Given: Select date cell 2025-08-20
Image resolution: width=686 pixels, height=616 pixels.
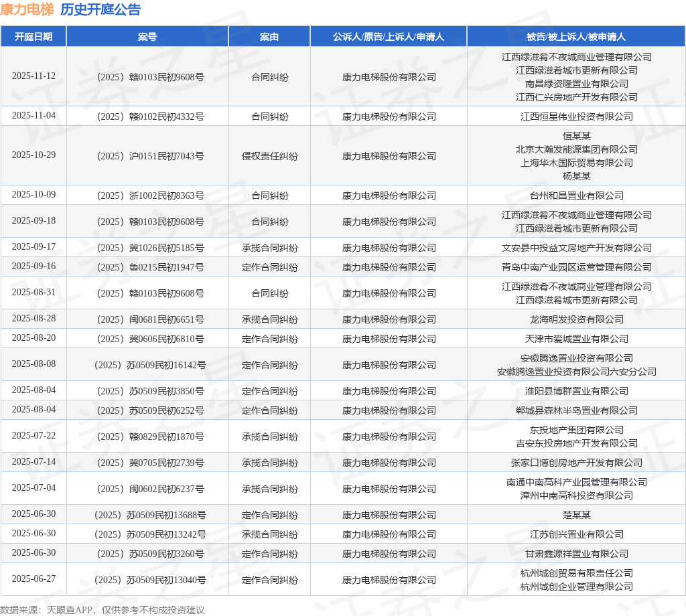Looking at the screenshot, I should point(33,338).
